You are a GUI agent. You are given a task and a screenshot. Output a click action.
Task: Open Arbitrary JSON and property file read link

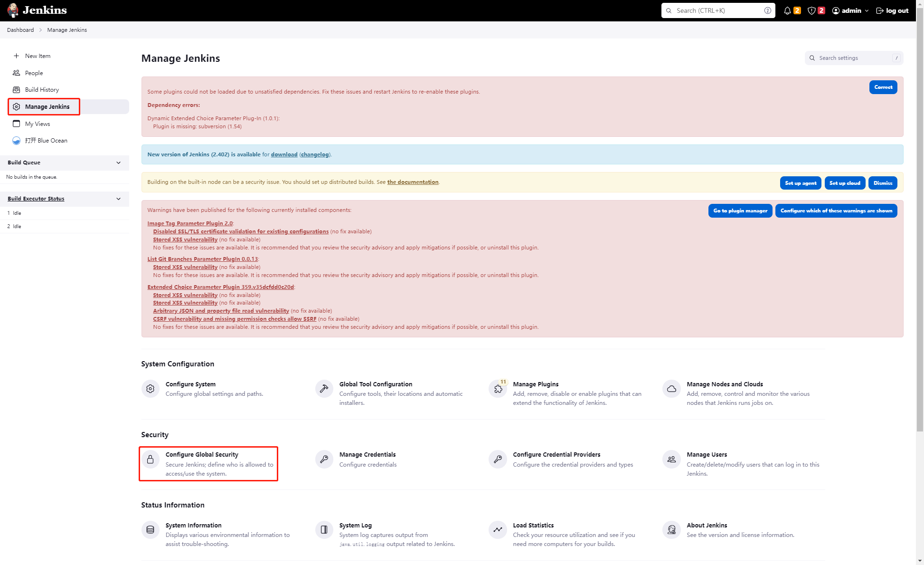pos(221,311)
